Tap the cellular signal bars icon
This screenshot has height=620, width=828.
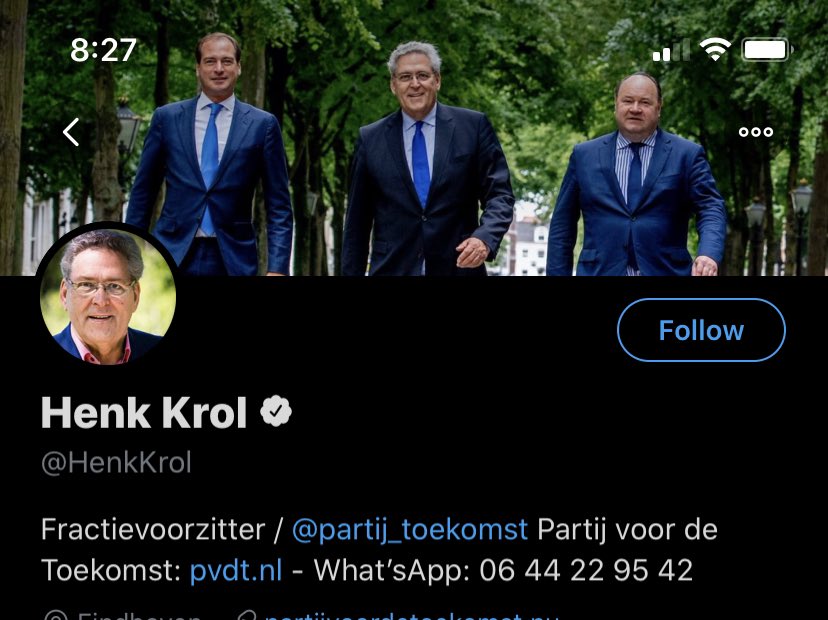pyautogui.click(x=671, y=50)
